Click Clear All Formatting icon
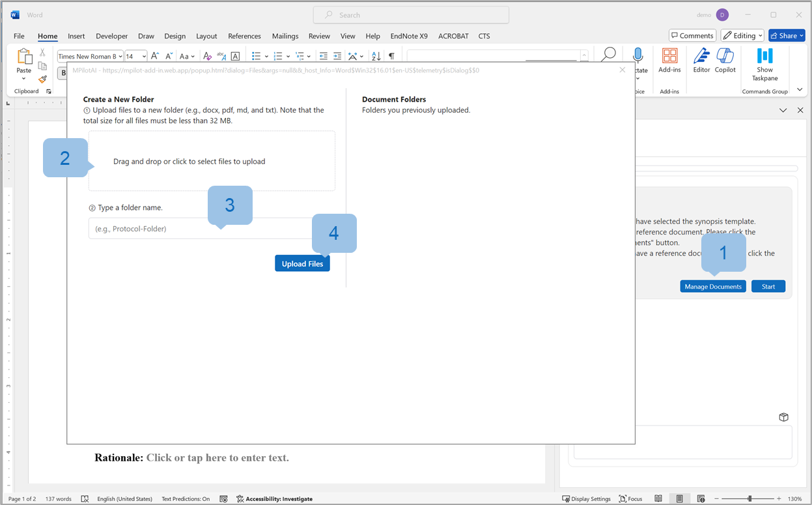Screen dimensions: 812x505 point(207,56)
